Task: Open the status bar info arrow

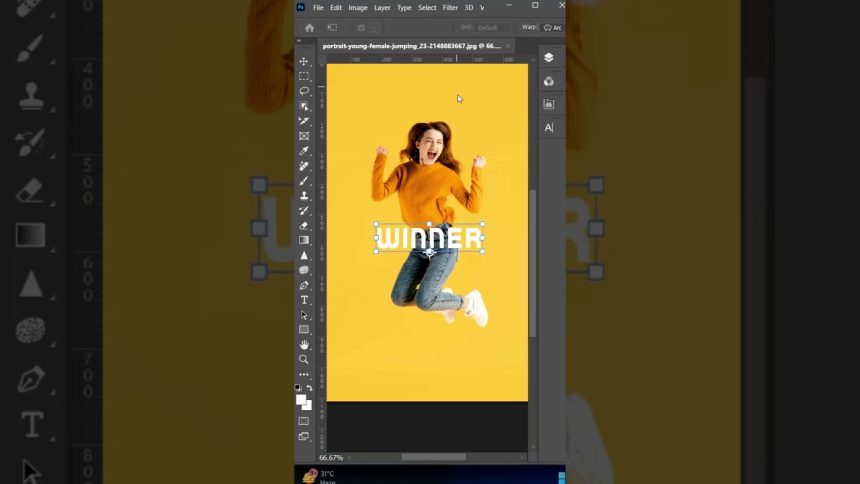Action: point(349,458)
